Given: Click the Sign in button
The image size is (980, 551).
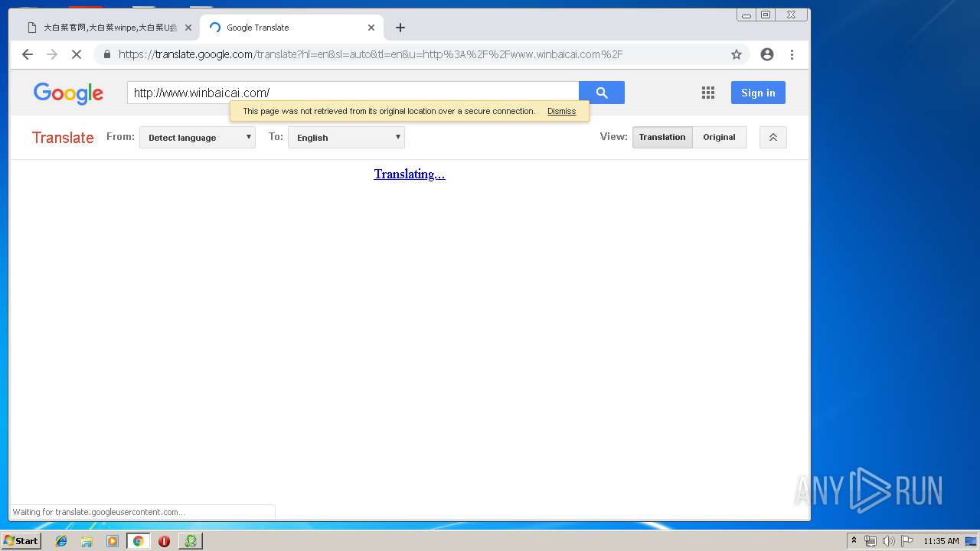Looking at the screenshot, I should [x=758, y=93].
